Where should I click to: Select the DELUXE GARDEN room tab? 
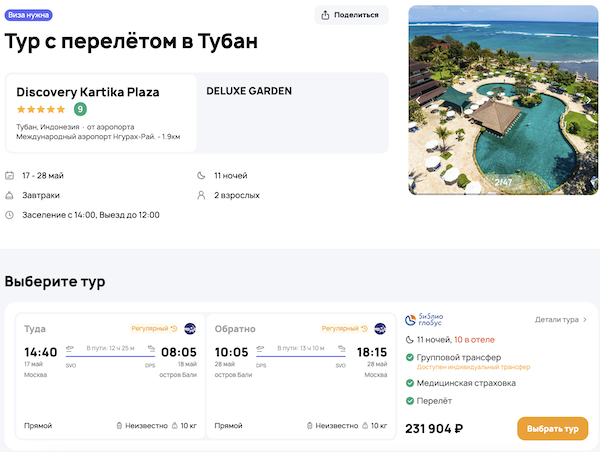click(249, 91)
